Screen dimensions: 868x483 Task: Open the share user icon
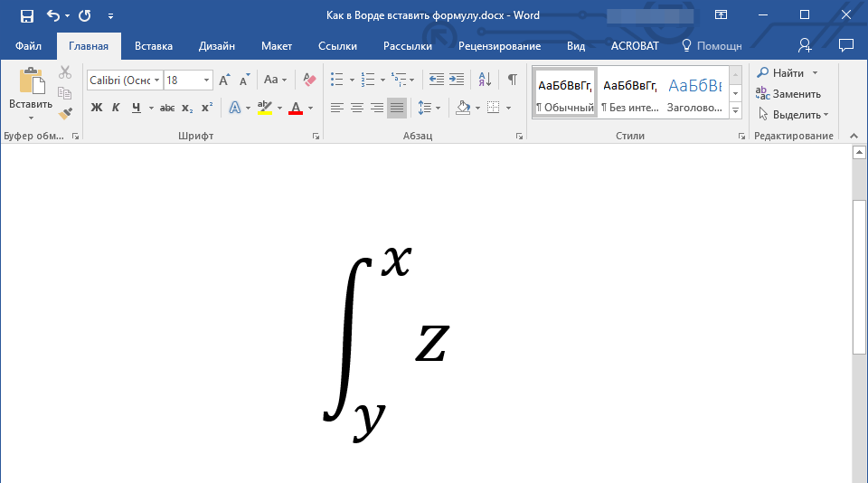click(x=805, y=45)
